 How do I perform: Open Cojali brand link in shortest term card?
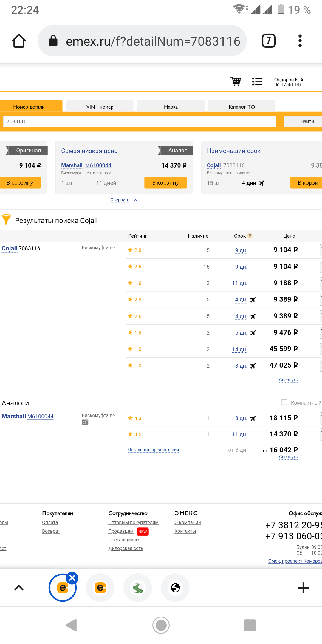(x=214, y=165)
